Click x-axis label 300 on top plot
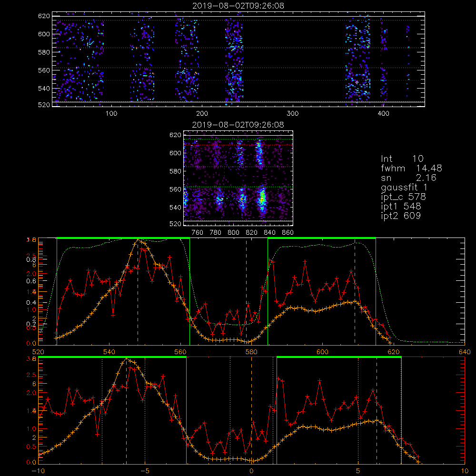Viewport: 476px width, 476px height. pos(293,114)
